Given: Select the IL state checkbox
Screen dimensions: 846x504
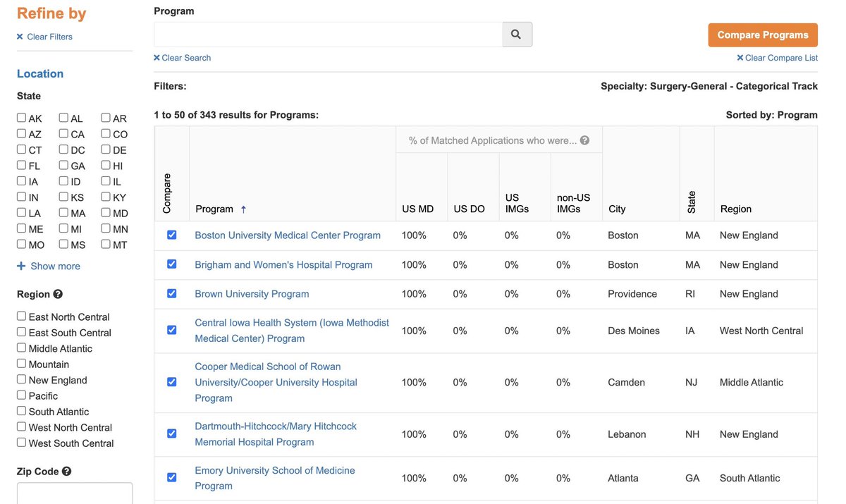Looking at the screenshot, I should (x=106, y=181).
